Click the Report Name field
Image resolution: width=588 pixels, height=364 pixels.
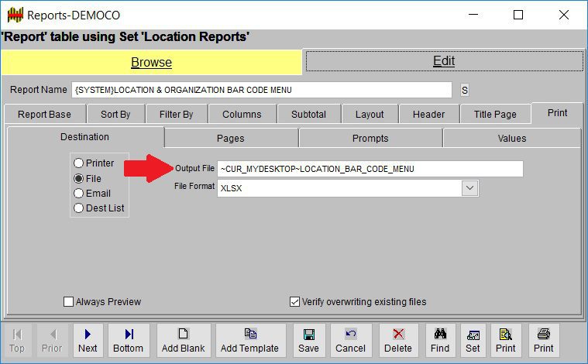(x=262, y=90)
